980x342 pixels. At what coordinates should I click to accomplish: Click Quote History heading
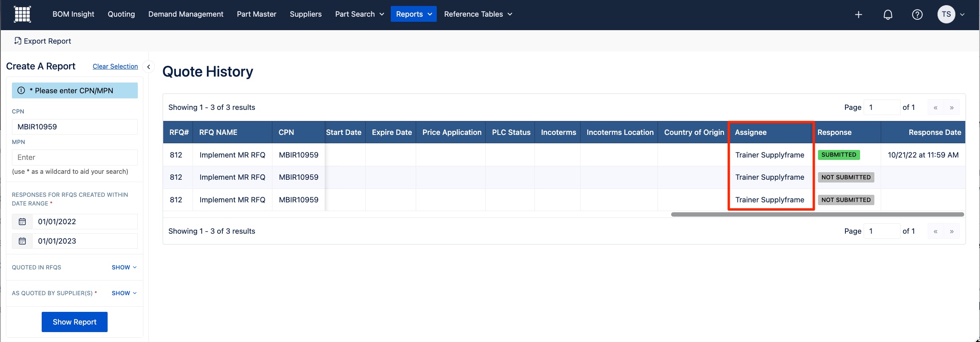[x=208, y=72]
